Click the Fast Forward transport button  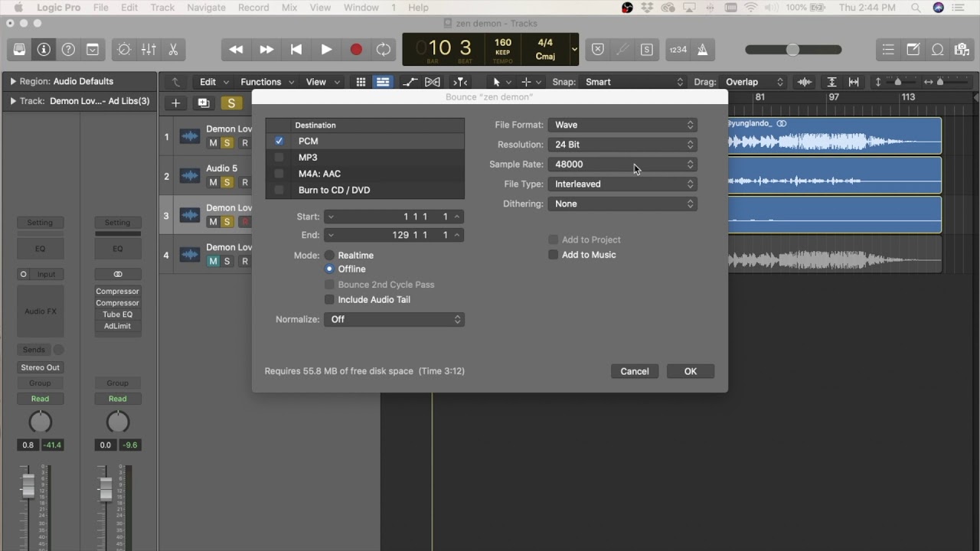coord(266,50)
